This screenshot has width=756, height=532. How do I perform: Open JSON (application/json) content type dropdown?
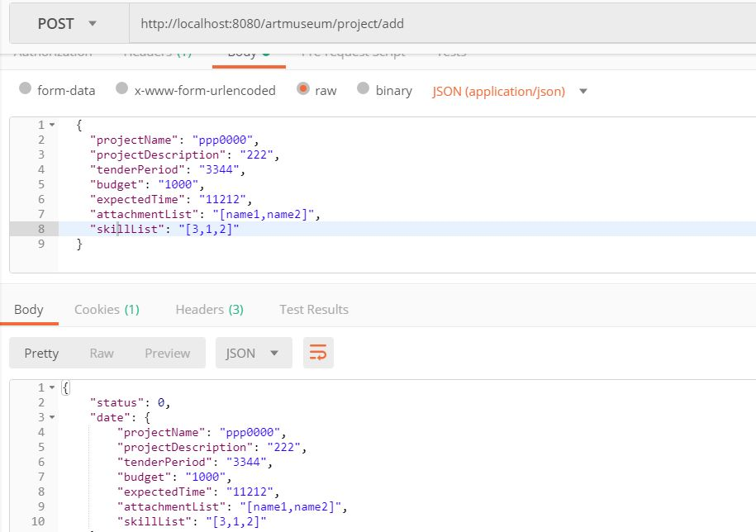(x=509, y=91)
